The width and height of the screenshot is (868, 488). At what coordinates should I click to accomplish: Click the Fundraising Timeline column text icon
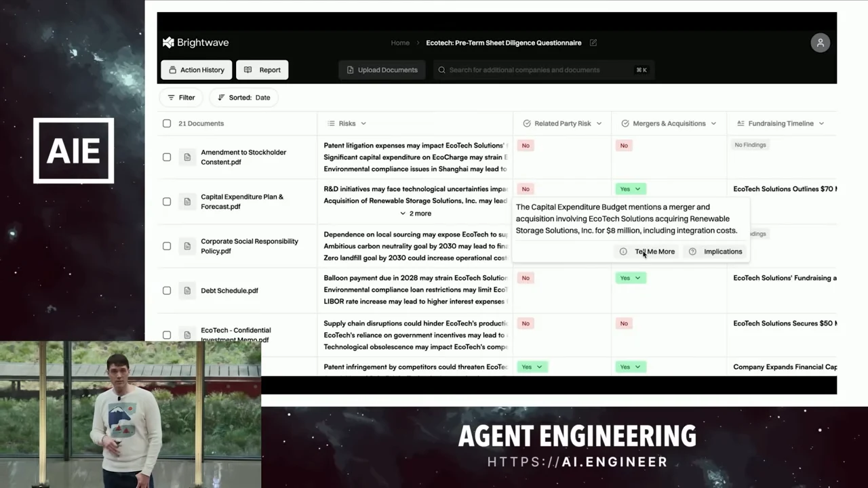point(741,123)
